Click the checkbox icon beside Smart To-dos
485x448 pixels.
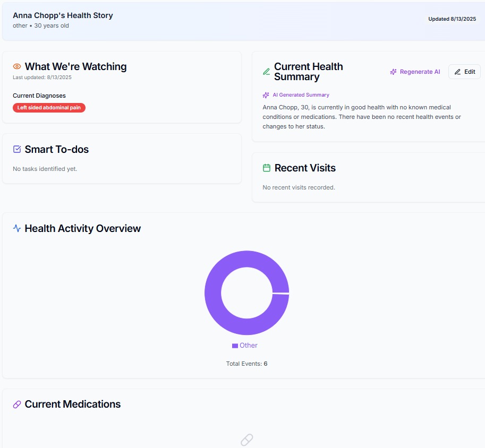pyautogui.click(x=16, y=149)
